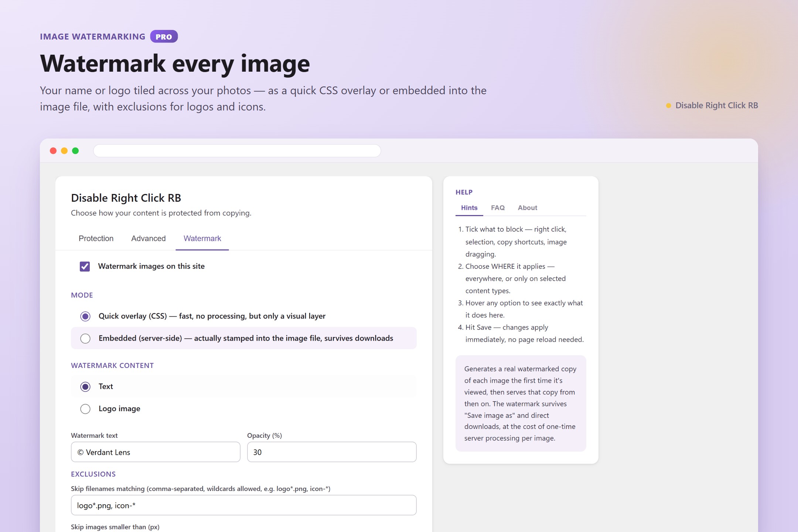Click the 'Disable Right Click RB' settings card title

click(126, 198)
